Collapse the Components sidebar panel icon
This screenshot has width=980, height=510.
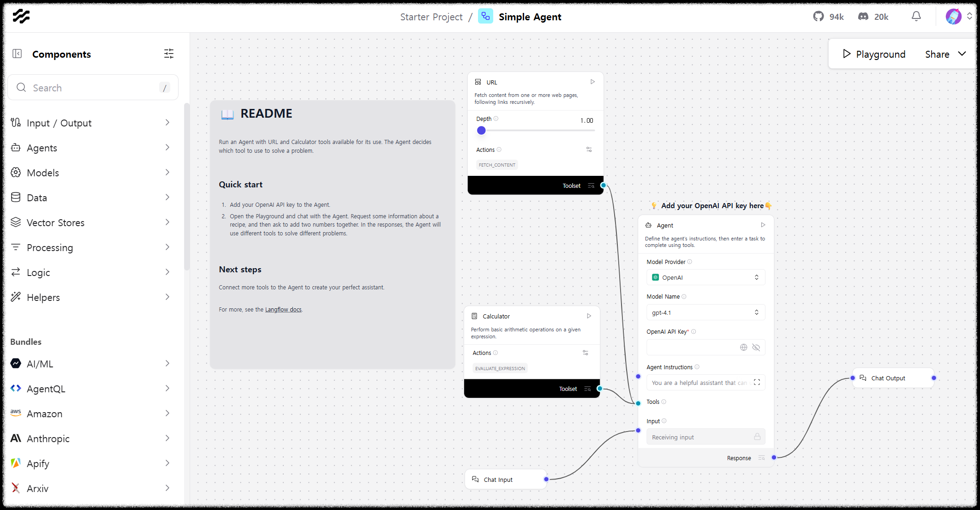pyautogui.click(x=17, y=54)
